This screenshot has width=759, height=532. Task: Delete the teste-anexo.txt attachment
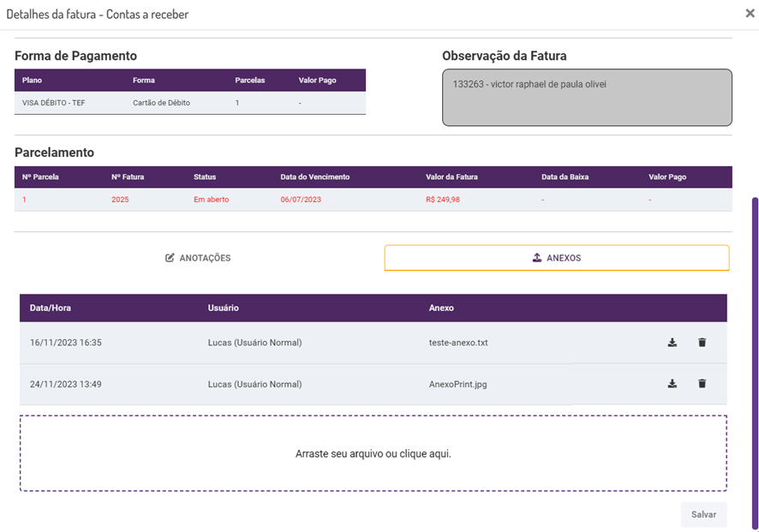[x=702, y=343]
